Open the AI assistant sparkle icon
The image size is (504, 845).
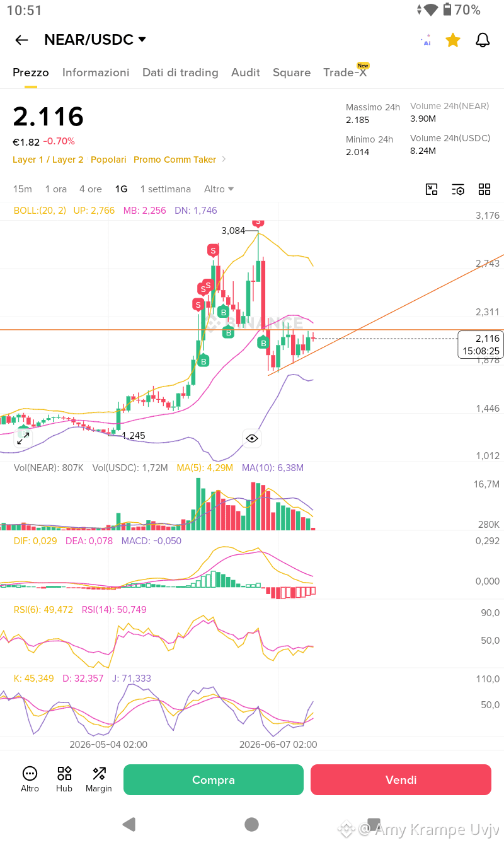427,40
